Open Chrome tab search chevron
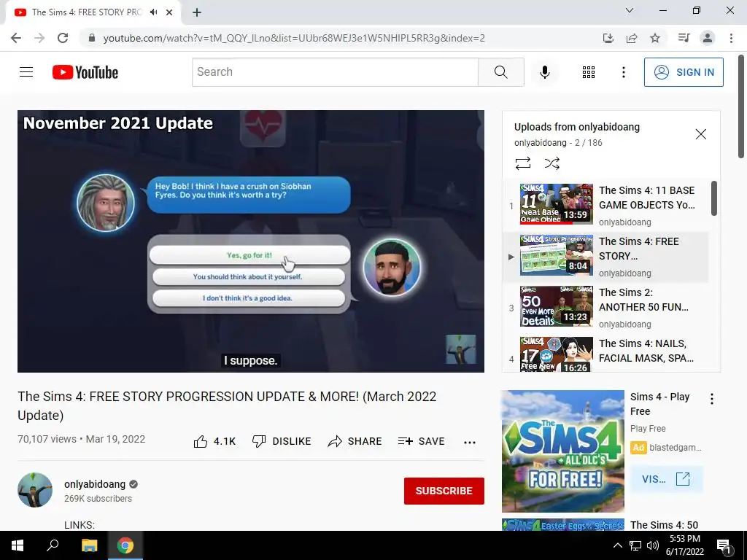This screenshot has height=560, width=747. pos(630,10)
